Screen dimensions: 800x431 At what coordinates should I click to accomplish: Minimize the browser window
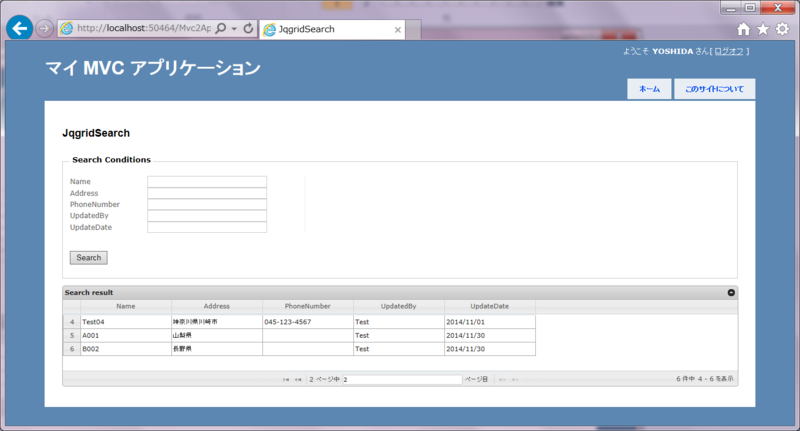tap(731, 8)
